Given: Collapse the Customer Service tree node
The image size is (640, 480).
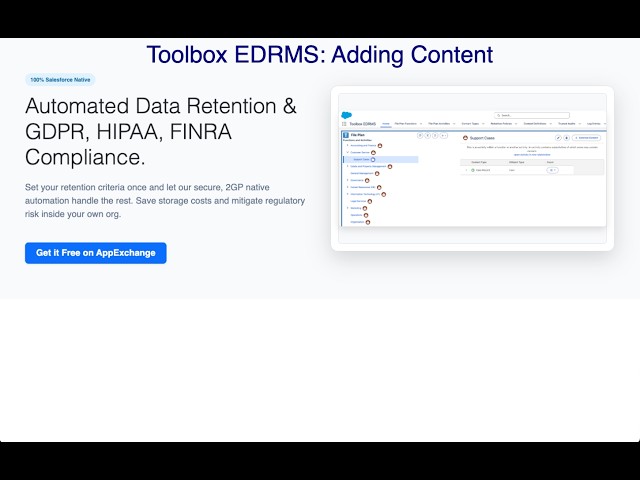Looking at the screenshot, I should coord(347,152).
